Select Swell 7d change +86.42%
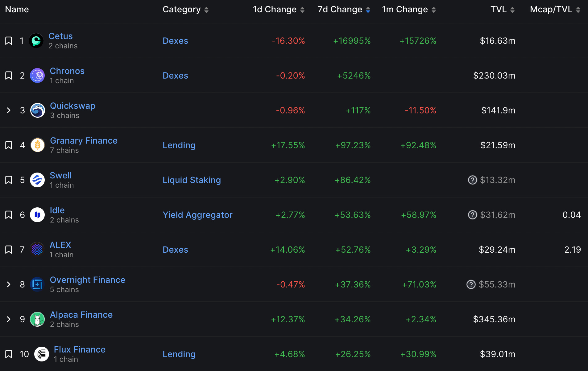The width and height of the screenshot is (588, 371). tap(353, 180)
